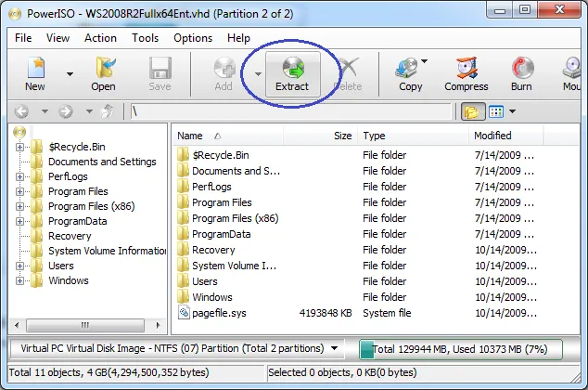Screen dimensions: 588x390
Task: Click the Mount toolbar icon
Action: (572, 68)
